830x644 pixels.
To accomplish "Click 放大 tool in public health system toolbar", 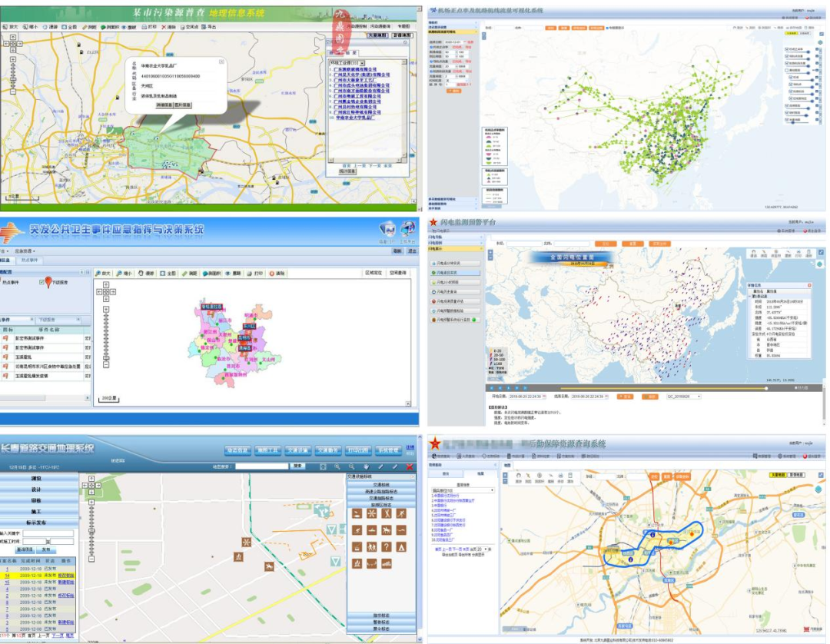I will (x=103, y=274).
